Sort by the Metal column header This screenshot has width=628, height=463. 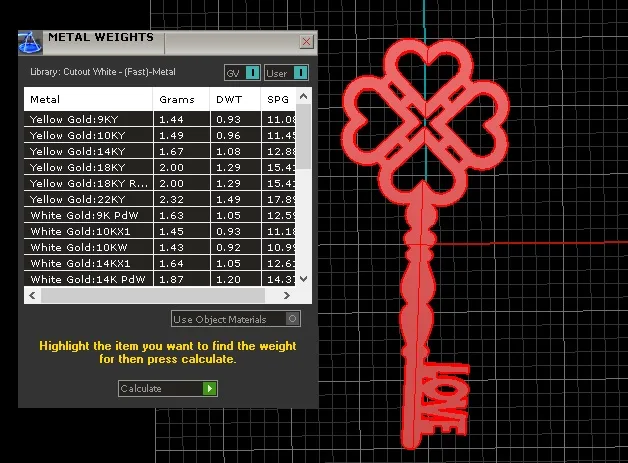88,99
